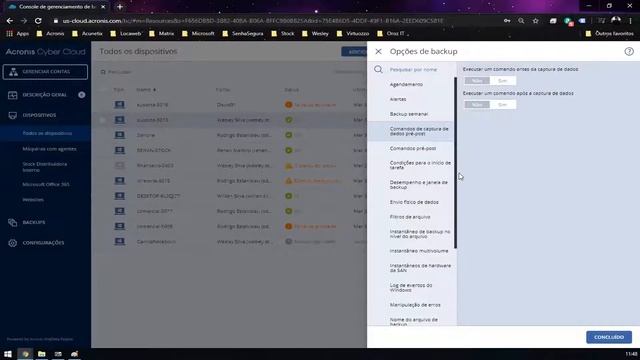Open the Instantâneo multivolume option
The height and width of the screenshot is (360, 640).
(419, 251)
